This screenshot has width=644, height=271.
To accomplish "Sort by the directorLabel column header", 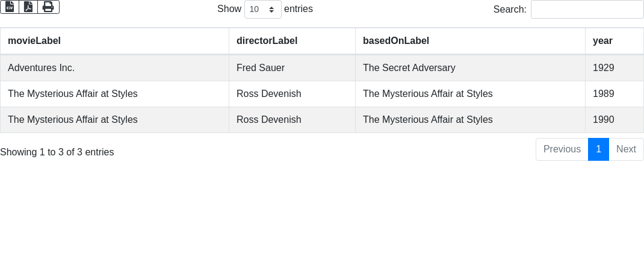I will (x=267, y=41).
